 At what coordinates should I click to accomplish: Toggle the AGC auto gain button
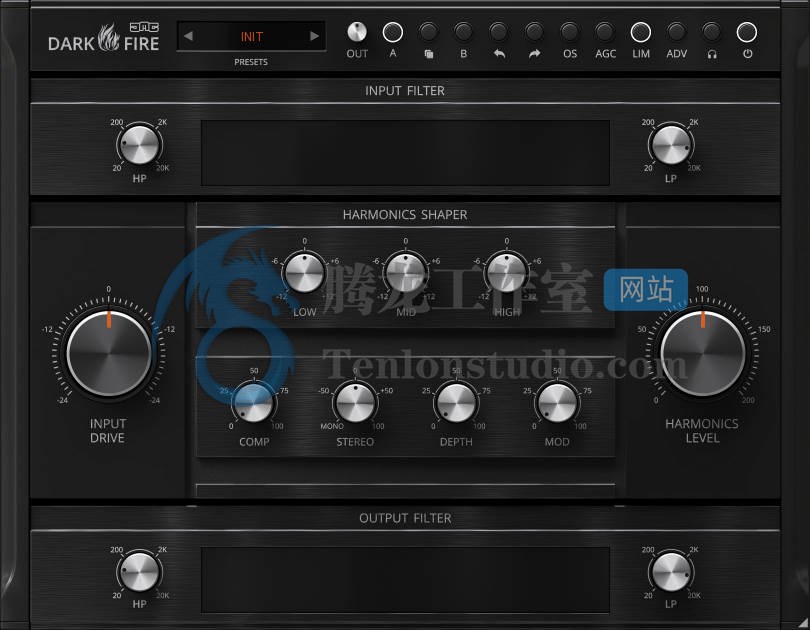coord(605,33)
